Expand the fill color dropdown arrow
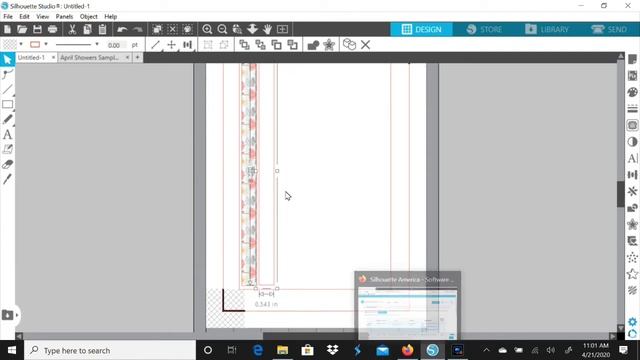This screenshot has width=640, height=360. pos(21,44)
